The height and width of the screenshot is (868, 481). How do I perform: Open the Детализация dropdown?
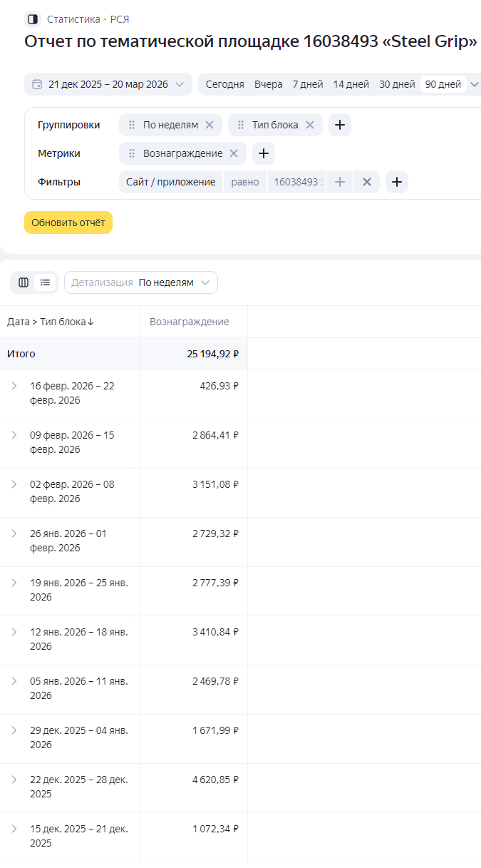141,282
